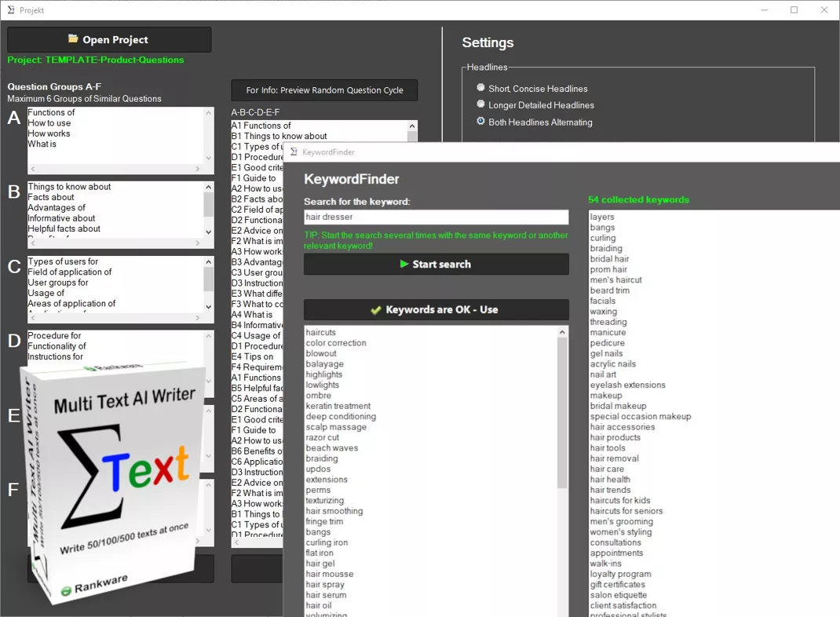Select 'keratin treatment' in keyword results

(338, 406)
